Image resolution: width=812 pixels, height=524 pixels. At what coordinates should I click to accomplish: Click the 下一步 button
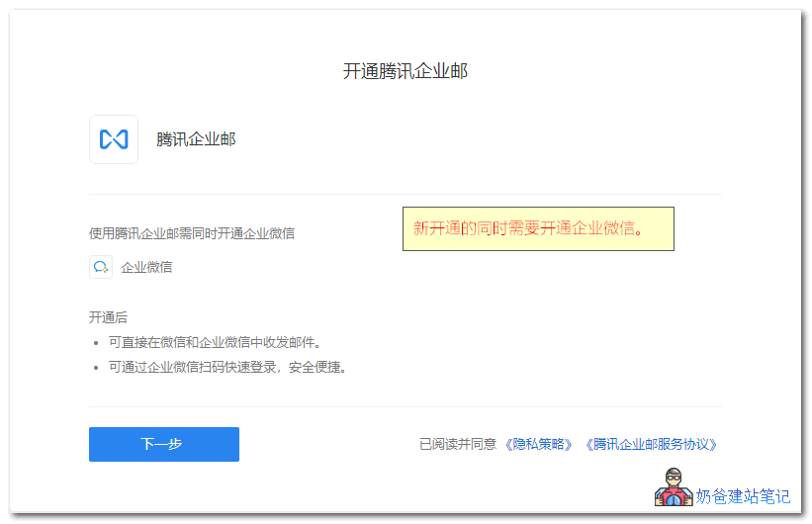click(163, 444)
